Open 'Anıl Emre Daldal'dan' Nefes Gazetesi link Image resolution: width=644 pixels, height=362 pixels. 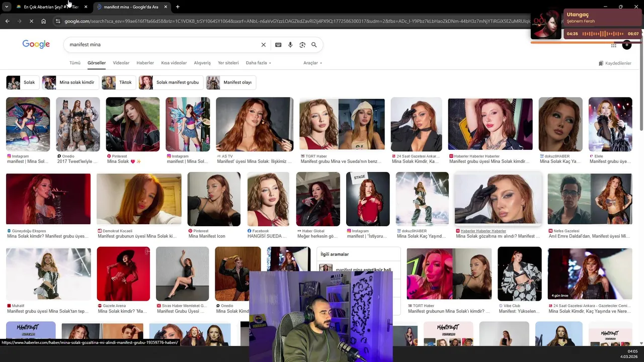click(589, 236)
